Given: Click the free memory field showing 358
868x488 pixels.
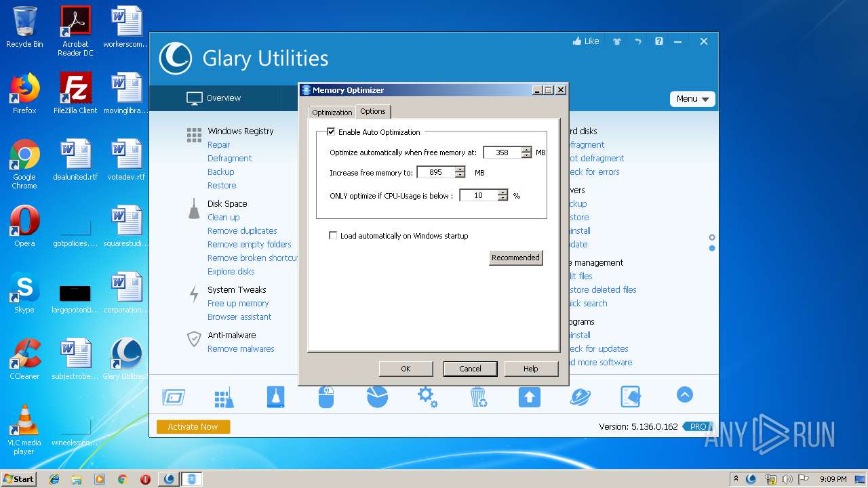Looking at the screenshot, I should click(x=502, y=152).
